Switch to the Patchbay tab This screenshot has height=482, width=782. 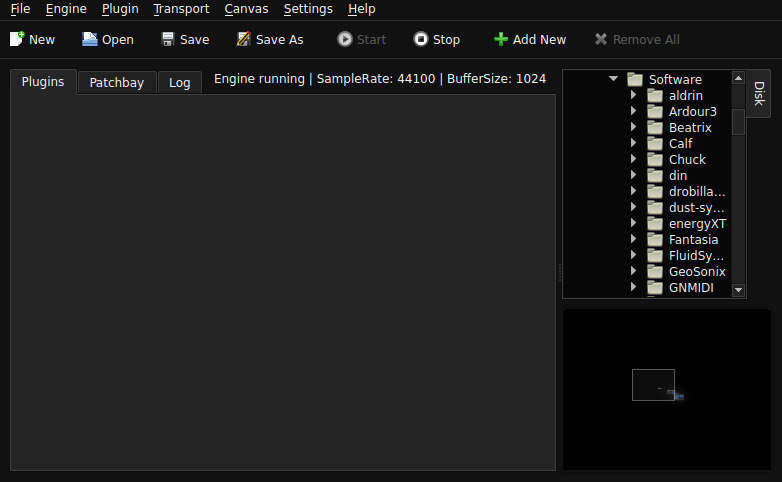click(116, 83)
